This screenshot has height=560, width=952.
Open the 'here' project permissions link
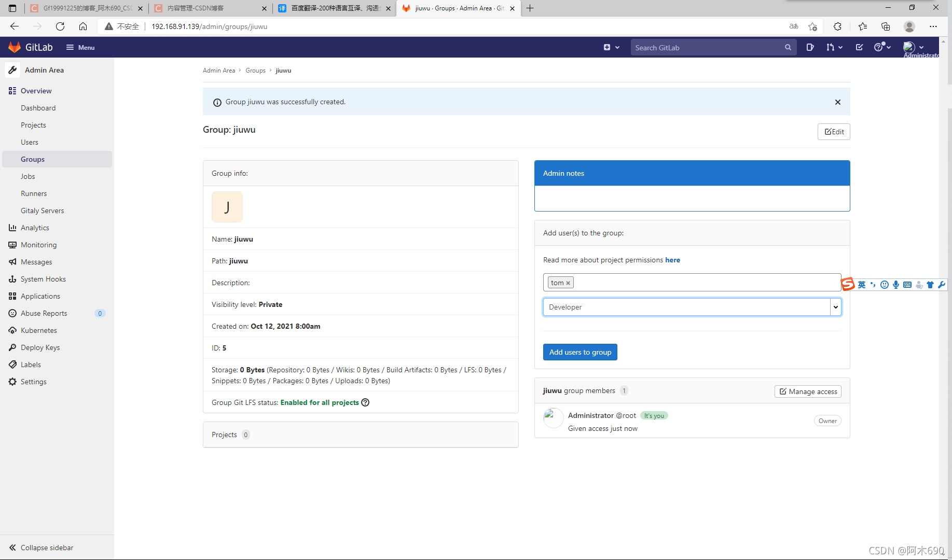[x=672, y=260]
